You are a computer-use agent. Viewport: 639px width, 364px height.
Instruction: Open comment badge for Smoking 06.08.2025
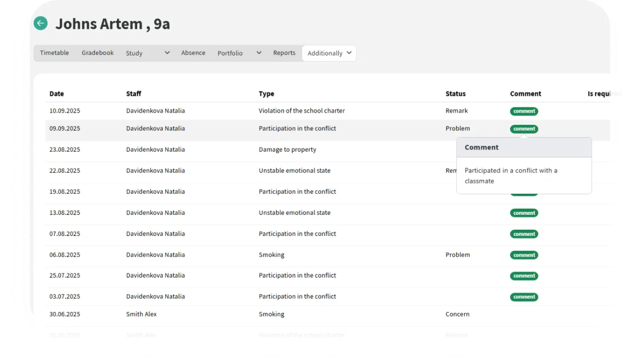(524, 255)
